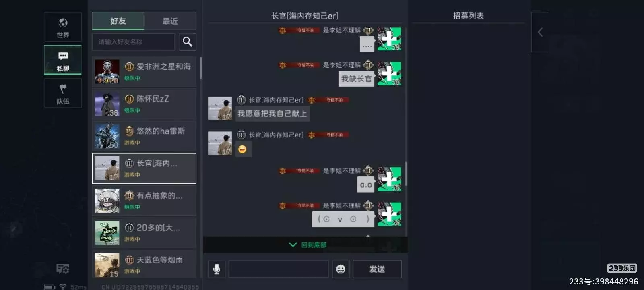
Task: Jump back to bottom via 回到底部
Action: point(308,245)
